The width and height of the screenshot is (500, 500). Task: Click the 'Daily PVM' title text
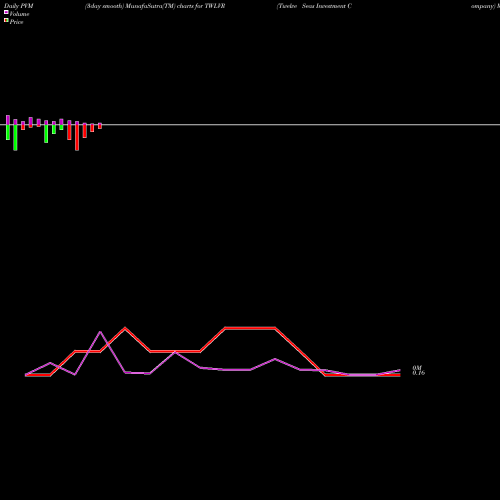[19, 6]
